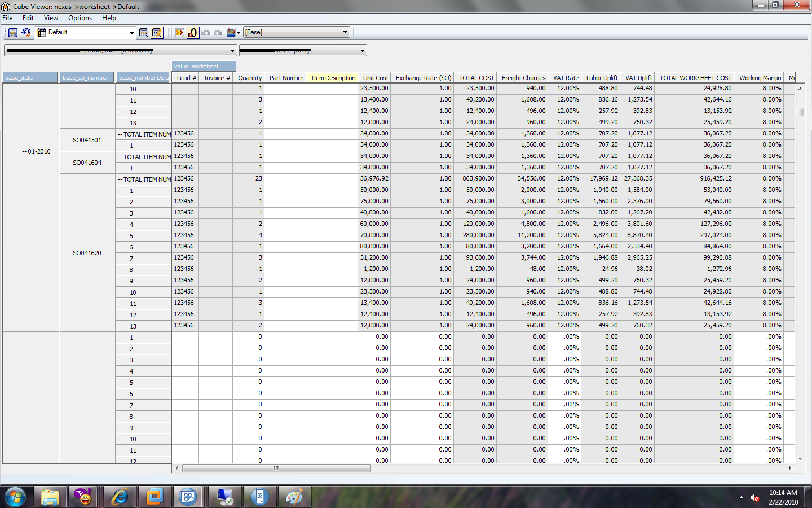Click the value_worksheet column dimension header

pyautogui.click(x=204, y=67)
